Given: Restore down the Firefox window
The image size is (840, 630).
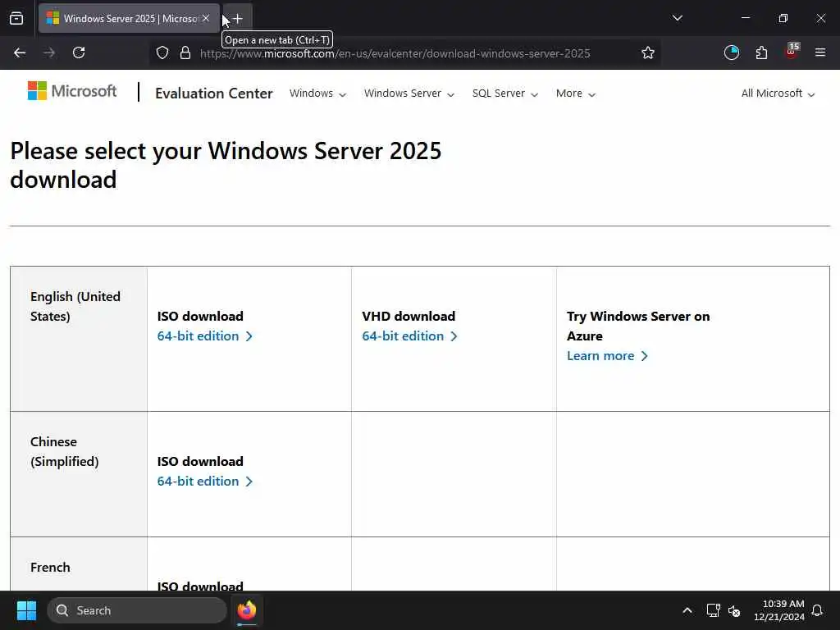Looking at the screenshot, I should (783, 18).
